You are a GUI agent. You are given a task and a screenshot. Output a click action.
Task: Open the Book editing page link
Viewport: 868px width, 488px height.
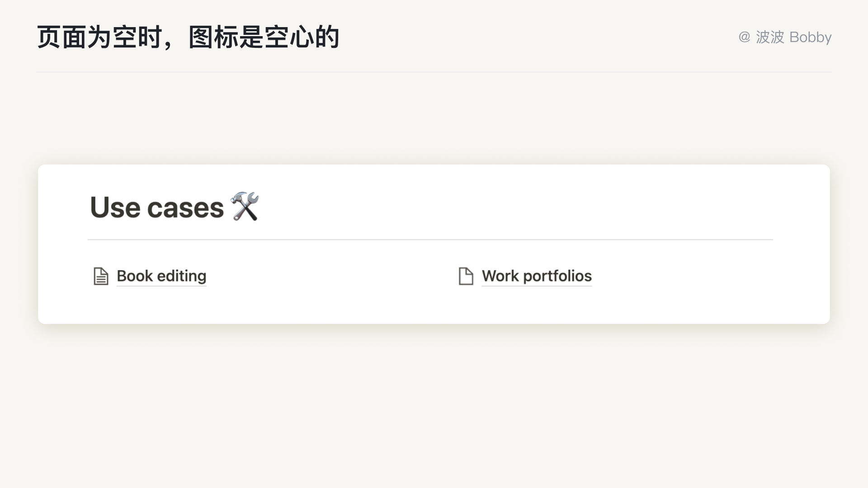161,276
